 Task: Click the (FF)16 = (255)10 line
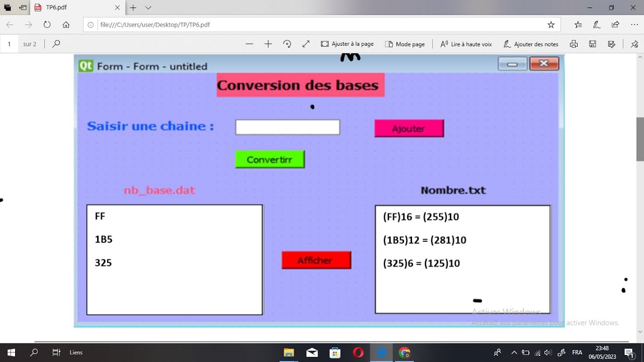pyautogui.click(x=421, y=217)
